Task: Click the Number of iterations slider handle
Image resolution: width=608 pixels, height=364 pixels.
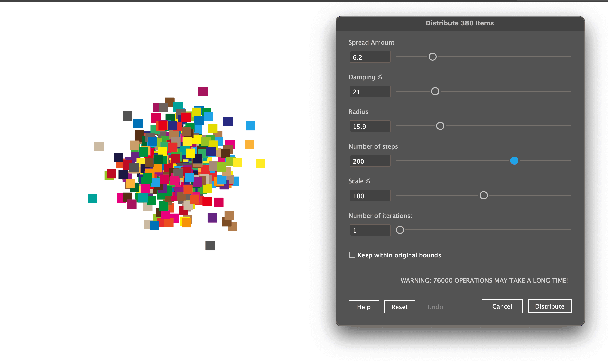Action: tap(400, 230)
